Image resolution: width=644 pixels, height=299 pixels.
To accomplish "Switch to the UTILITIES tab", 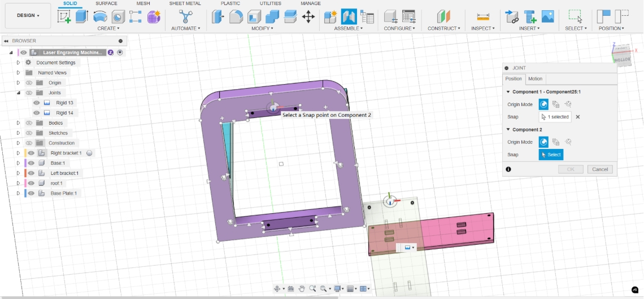I will 270,3.
